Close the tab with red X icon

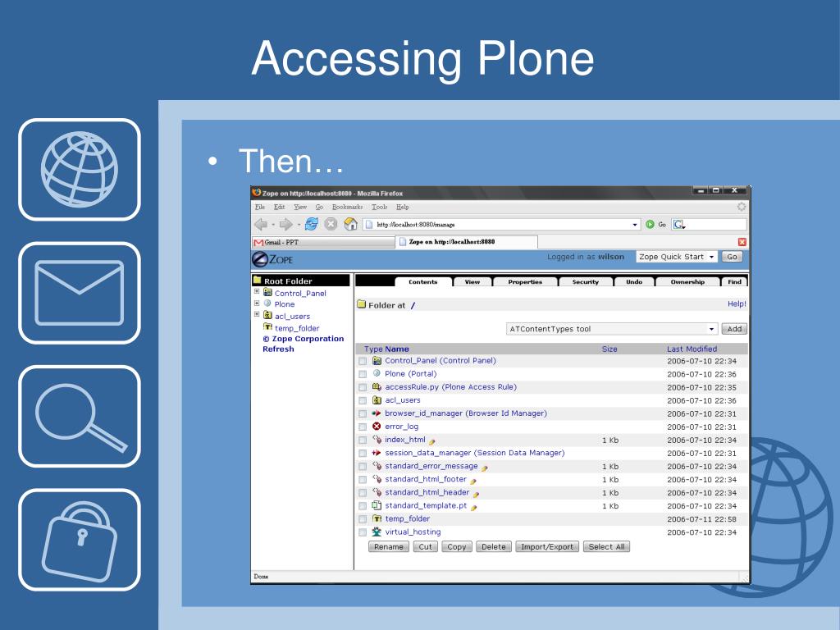point(742,242)
